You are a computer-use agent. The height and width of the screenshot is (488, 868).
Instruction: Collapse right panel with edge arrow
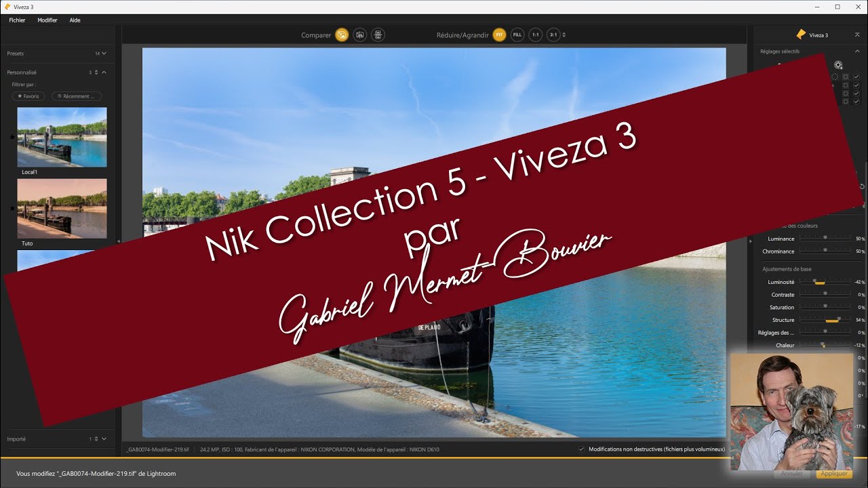click(750, 241)
